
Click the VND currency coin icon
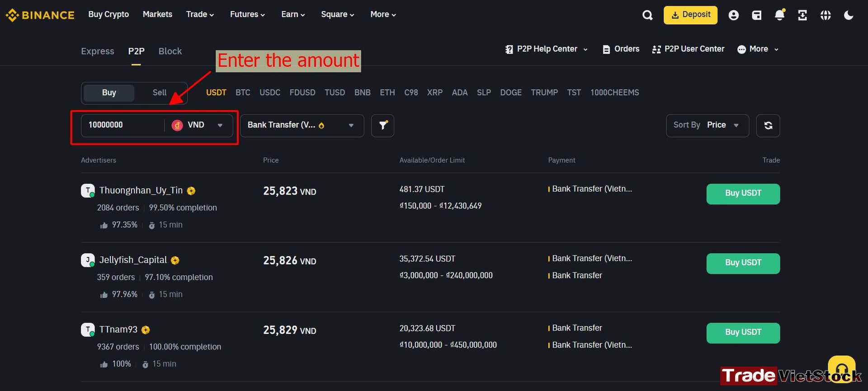[177, 125]
